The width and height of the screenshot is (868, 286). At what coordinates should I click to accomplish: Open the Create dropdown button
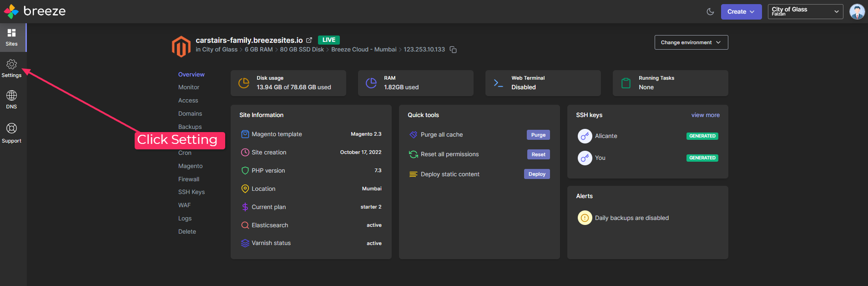pos(741,12)
